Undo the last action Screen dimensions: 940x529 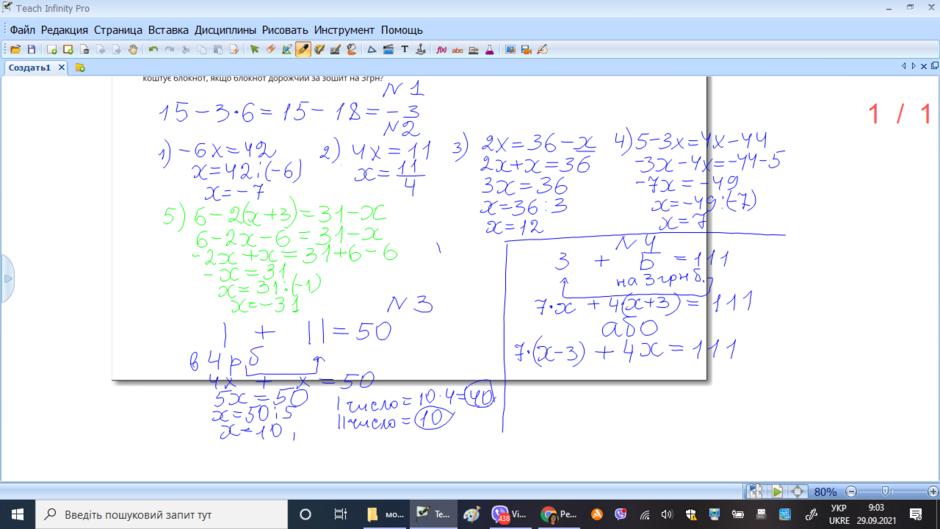[x=153, y=50]
